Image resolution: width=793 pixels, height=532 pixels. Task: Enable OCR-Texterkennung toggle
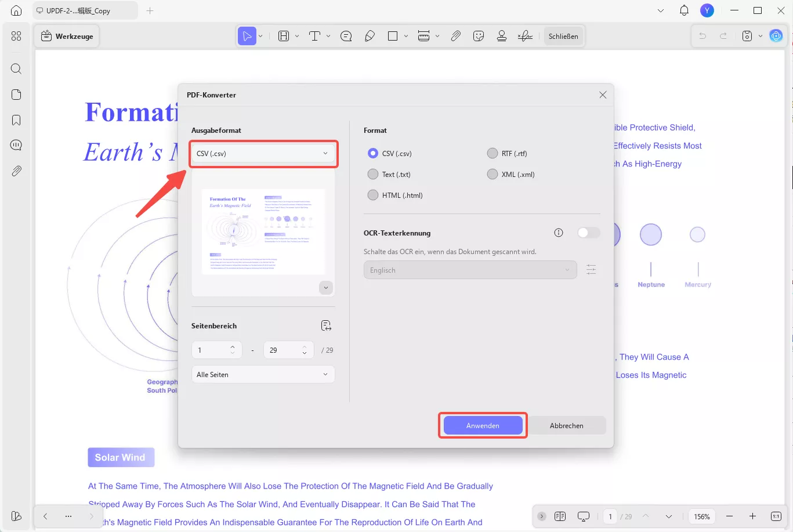click(588, 232)
